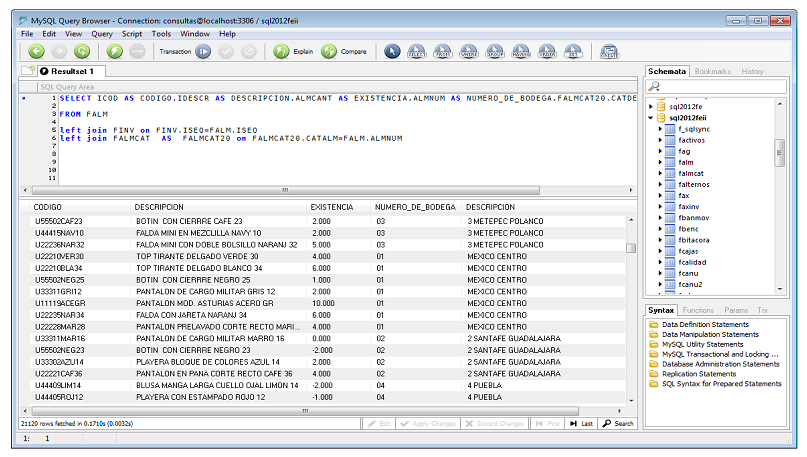Expand the falternos table node
The image size is (807, 457).
[660, 184]
